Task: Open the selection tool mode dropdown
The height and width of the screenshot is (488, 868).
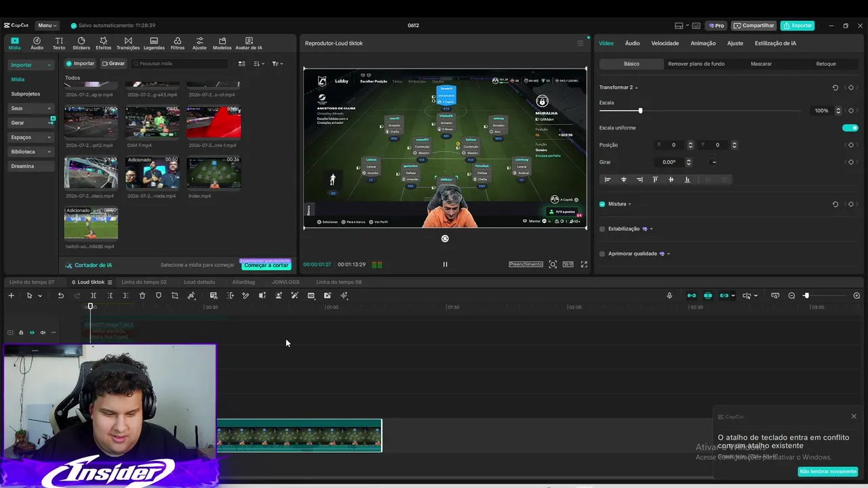Action: pos(40,296)
